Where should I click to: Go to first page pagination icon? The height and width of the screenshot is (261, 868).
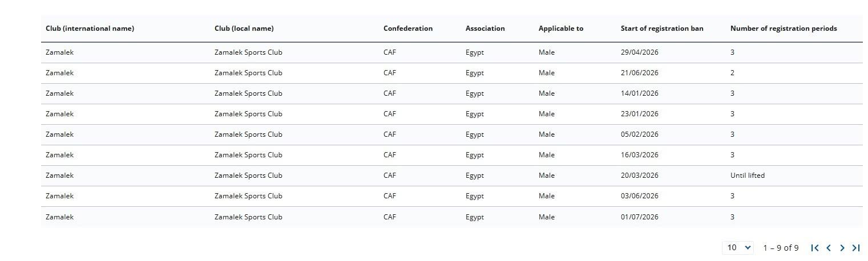tap(815, 248)
